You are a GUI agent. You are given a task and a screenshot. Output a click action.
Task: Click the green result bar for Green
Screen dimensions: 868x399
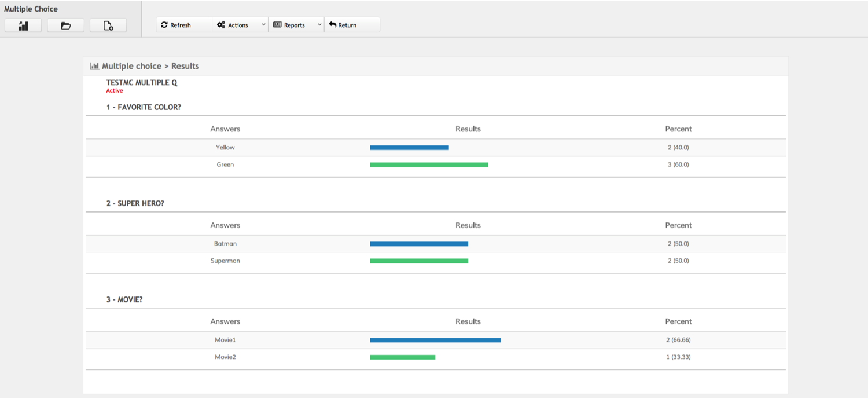click(x=429, y=165)
